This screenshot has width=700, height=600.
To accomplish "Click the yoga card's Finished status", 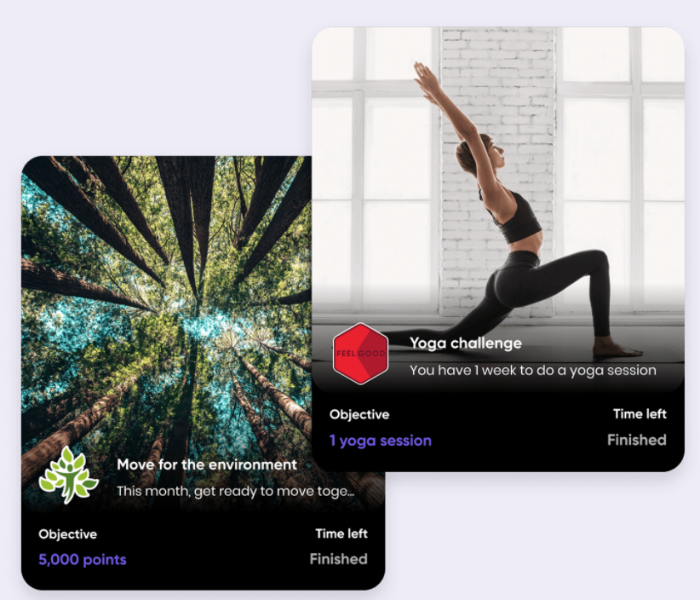I will (637, 440).
